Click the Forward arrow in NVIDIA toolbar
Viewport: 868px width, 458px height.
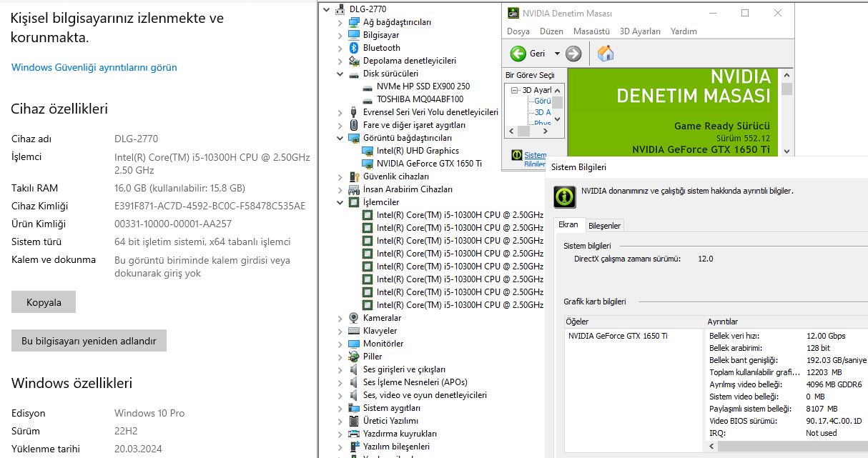573,54
